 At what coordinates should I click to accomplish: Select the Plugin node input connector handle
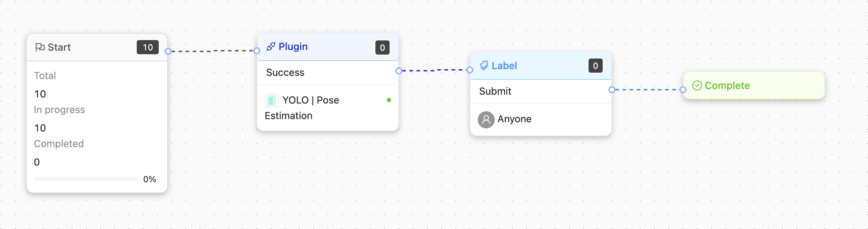(x=257, y=51)
